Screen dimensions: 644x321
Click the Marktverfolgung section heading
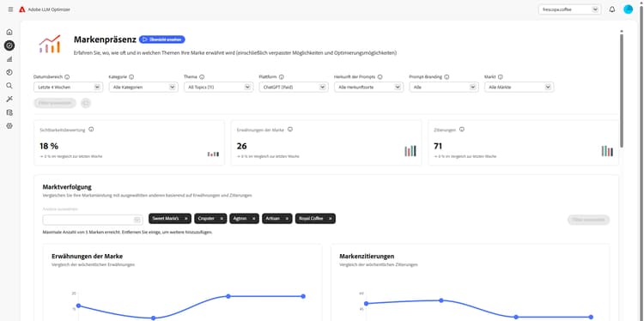[67, 187]
